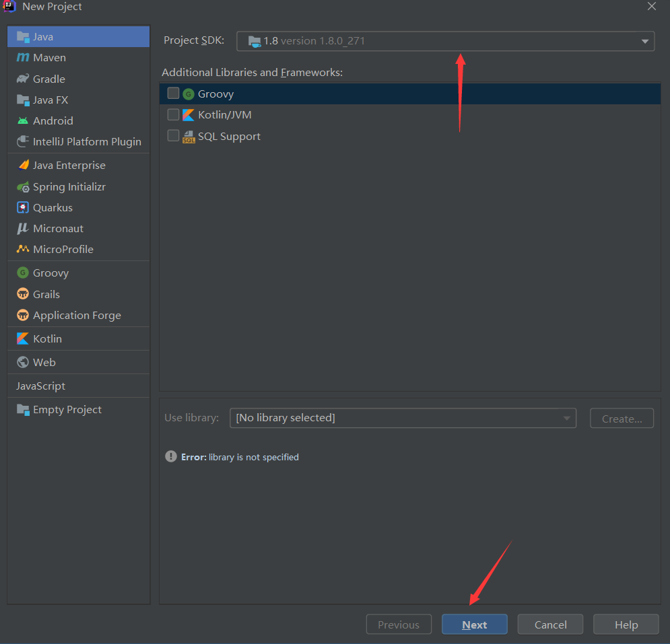
Task: Enable the Groovy checkbox
Action: [173, 93]
